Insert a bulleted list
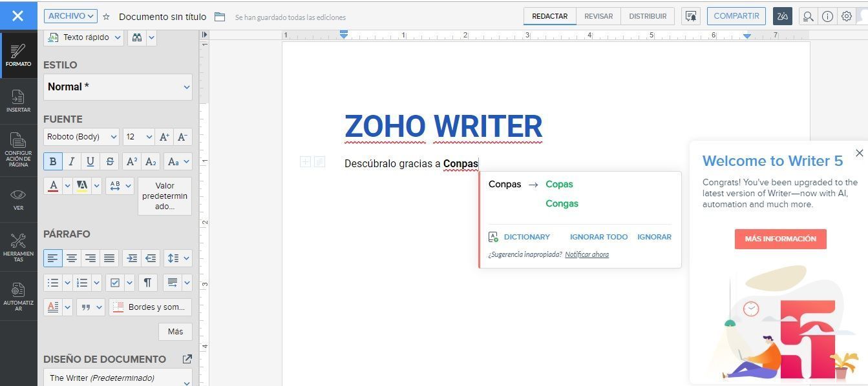This screenshot has height=386, width=868. coord(53,283)
